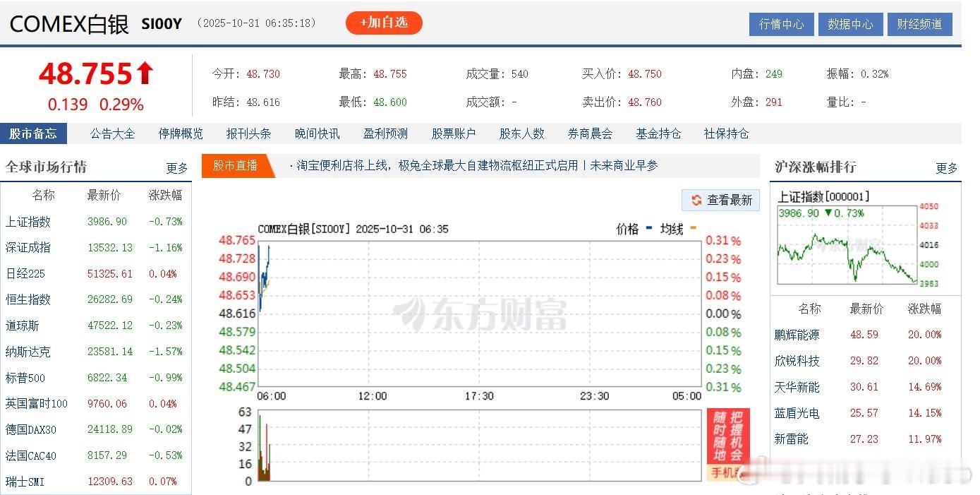The height and width of the screenshot is (495, 980).
Task: Open 盈利预测 menu item
Action: tap(385, 133)
